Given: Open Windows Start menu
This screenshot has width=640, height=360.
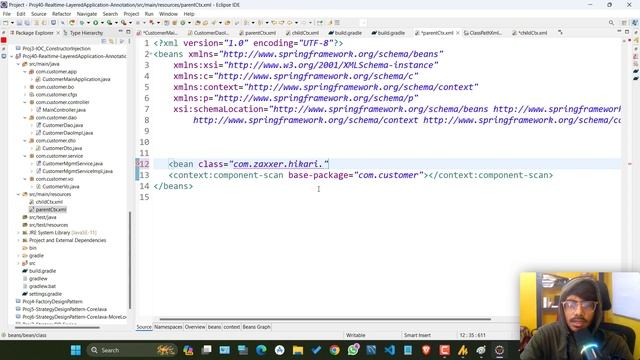Looking at the screenshot, I should (76, 350).
